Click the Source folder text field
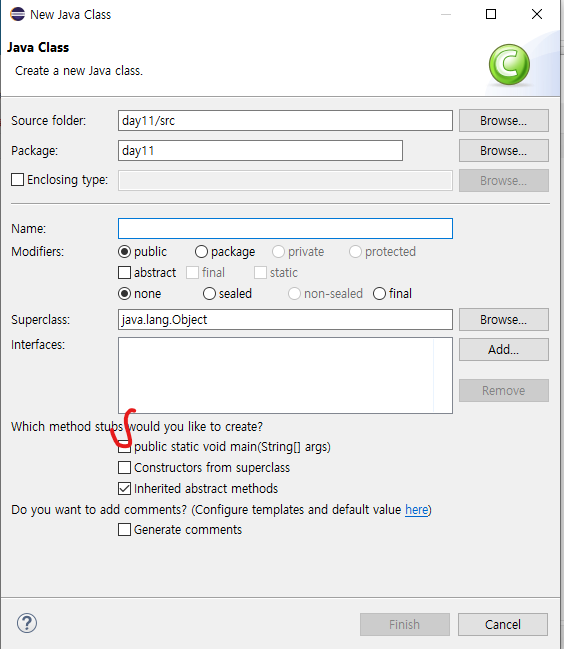564x649 pixels. coord(285,120)
